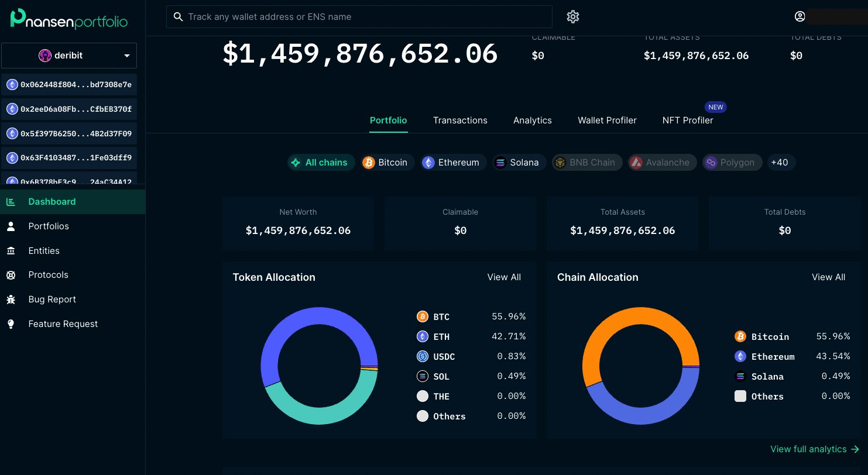This screenshot has width=868, height=475.
Task: Open Bug Report in the sidebar
Action: pyautogui.click(x=73, y=300)
